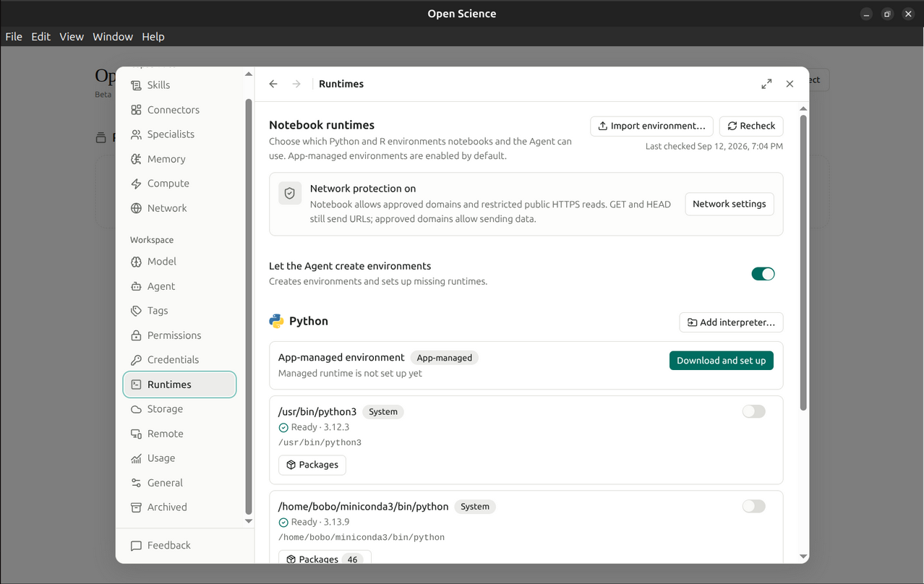The image size is (924, 584).
Task: Click the main panel scroll down arrow
Action: click(803, 557)
